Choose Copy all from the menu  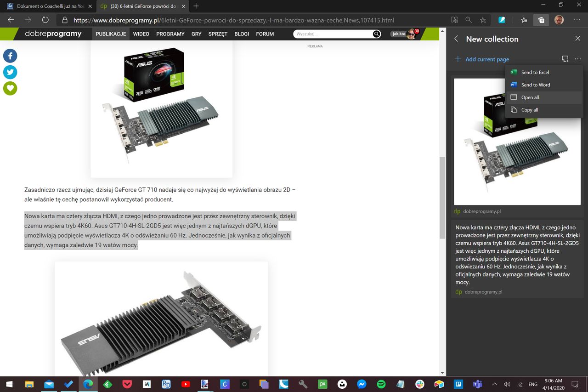544,110
